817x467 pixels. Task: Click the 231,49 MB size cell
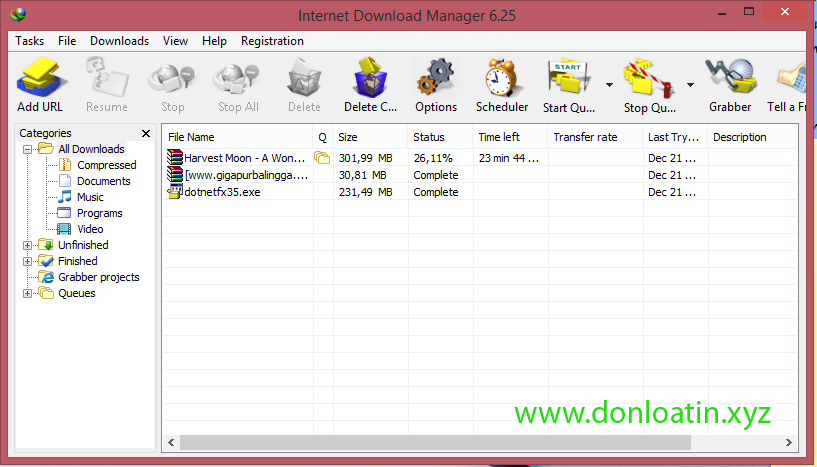[x=365, y=192]
